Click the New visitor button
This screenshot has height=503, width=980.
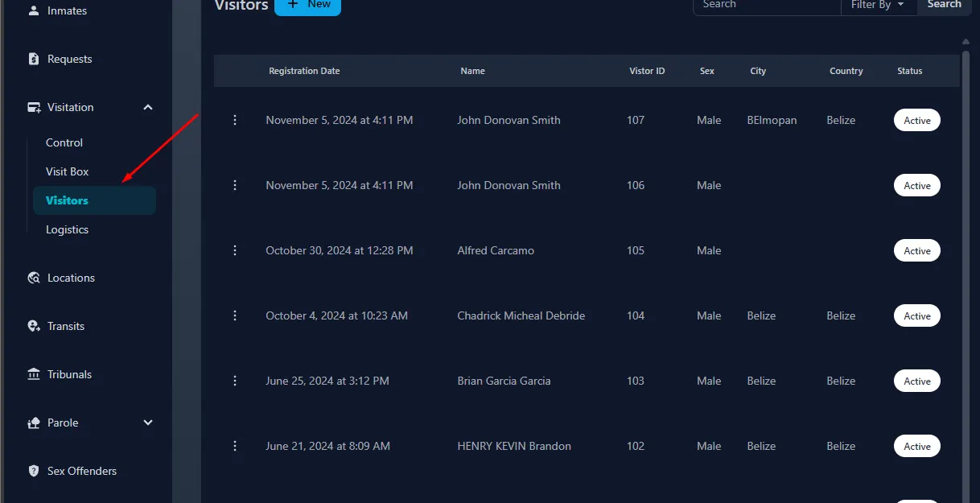coord(307,5)
